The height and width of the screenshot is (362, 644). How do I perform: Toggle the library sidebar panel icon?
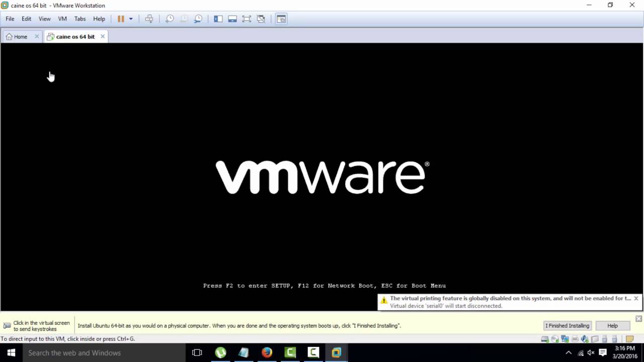(218, 19)
